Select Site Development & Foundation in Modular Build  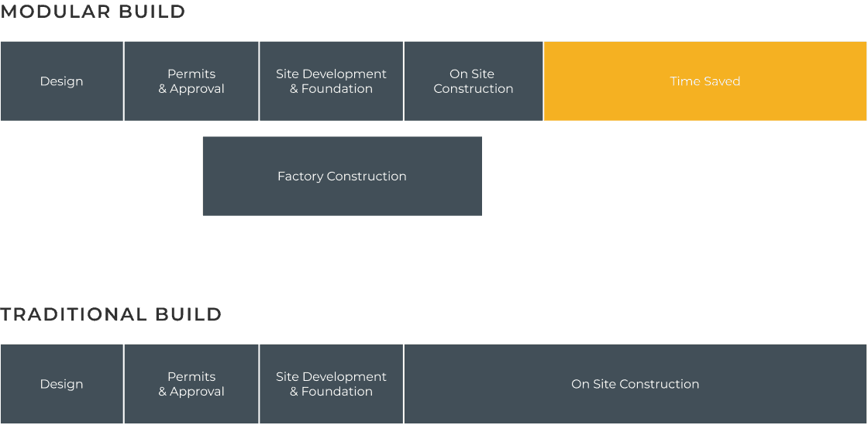tap(331, 81)
